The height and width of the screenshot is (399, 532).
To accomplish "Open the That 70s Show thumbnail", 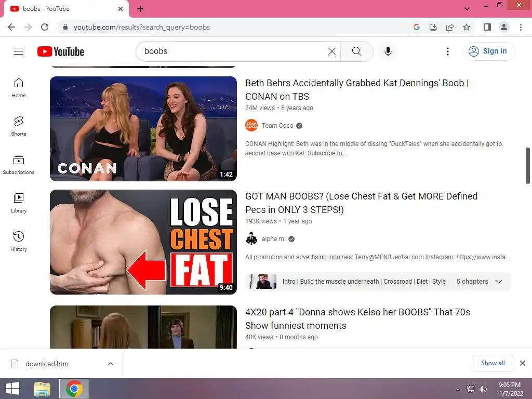I will click(x=143, y=327).
